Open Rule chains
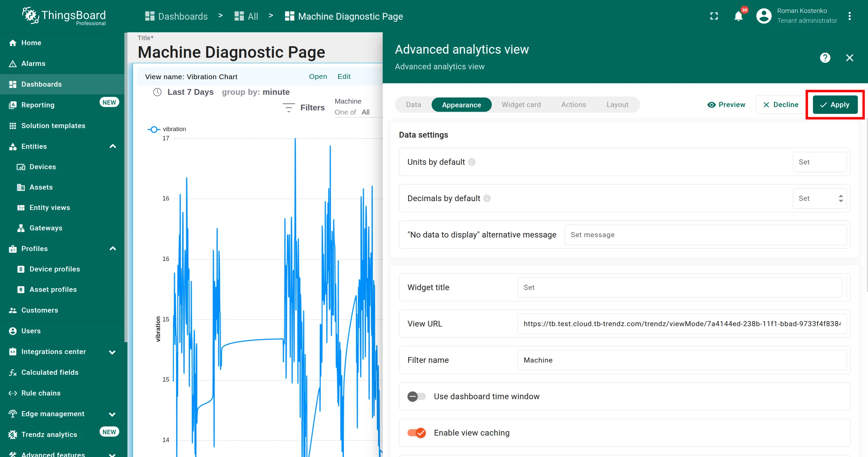The width and height of the screenshot is (868, 457). point(62,393)
